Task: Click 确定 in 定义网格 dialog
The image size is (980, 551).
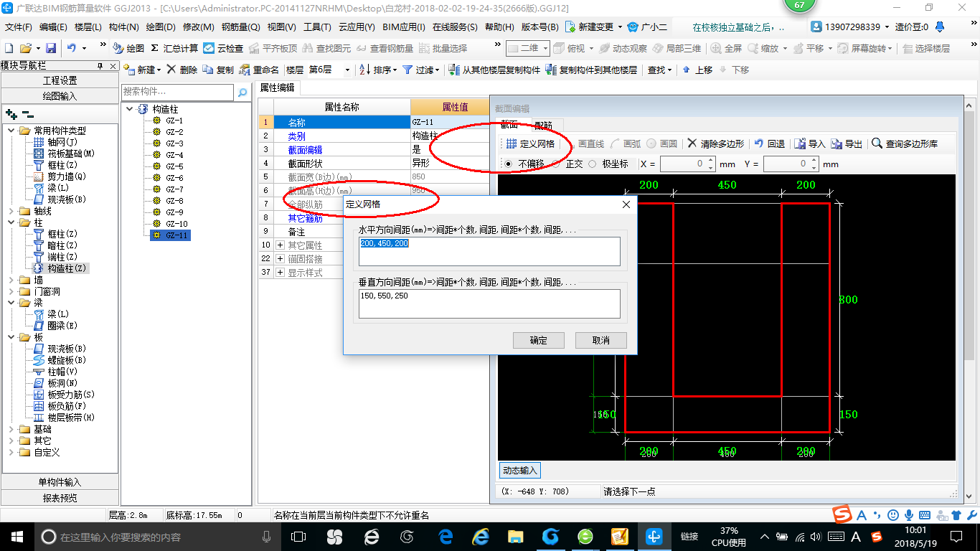Action: tap(539, 340)
